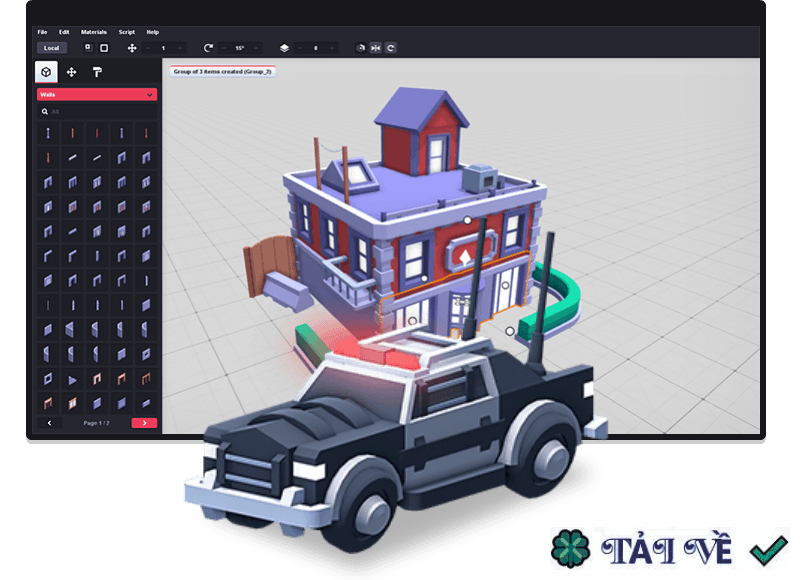This screenshot has width=800, height=580.
Task: Increase the move step value of 1
Action: point(180,48)
